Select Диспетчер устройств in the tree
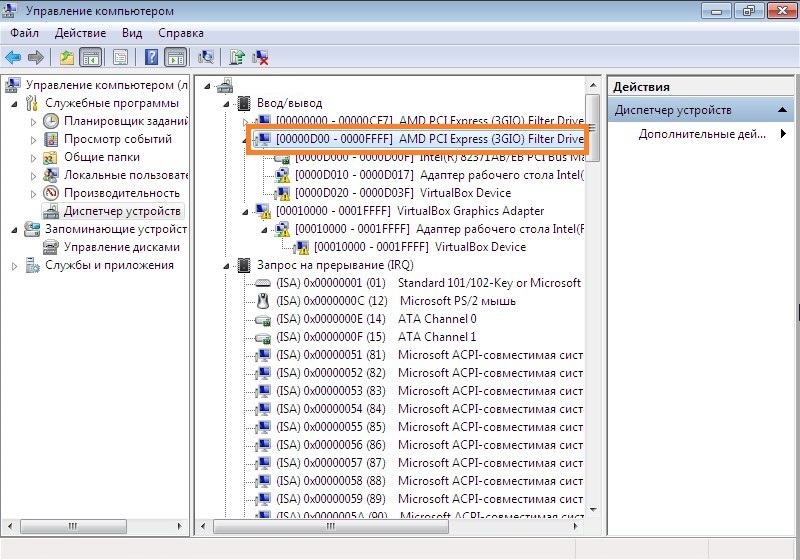Screen dimensions: 800x560 click(122, 211)
